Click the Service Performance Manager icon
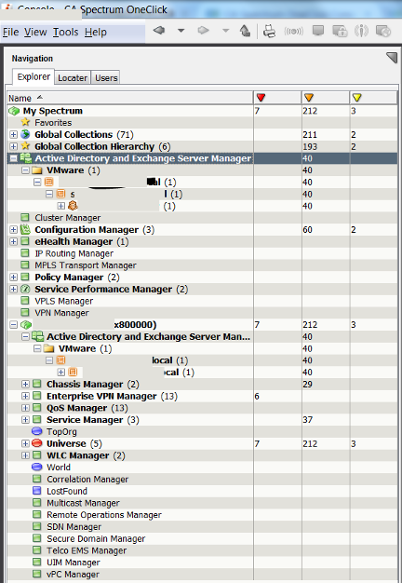The height and width of the screenshot is (583, 402). click(x=25, y=289)
